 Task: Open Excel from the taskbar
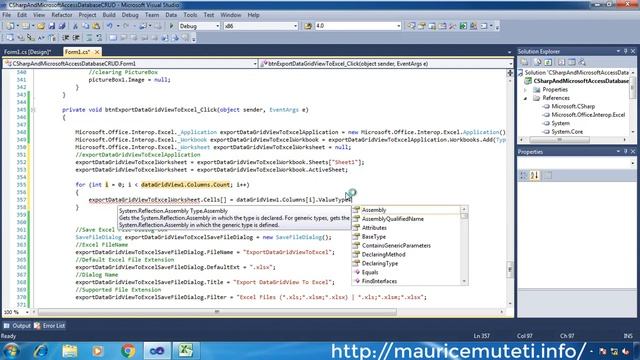[x=186, y=351]
